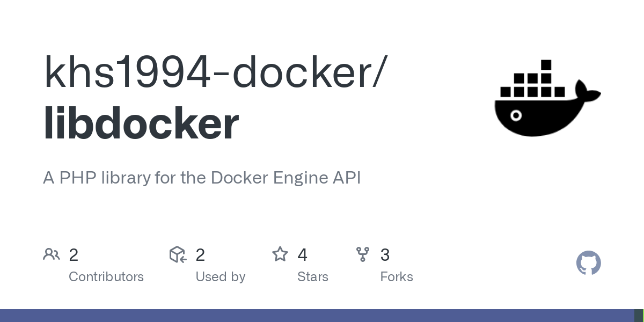This screenshot has height=322, width=644.
Task: Click the Forks label
Action: tap(397, 276)
